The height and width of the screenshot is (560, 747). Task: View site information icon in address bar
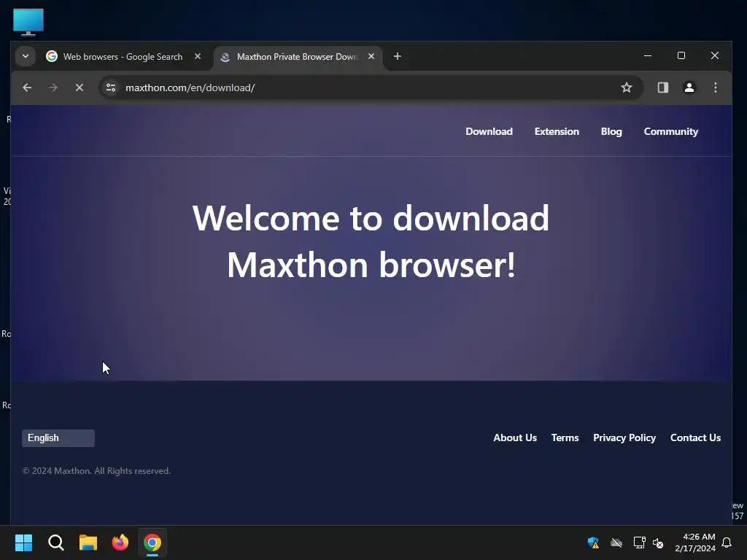coord(111,87)
